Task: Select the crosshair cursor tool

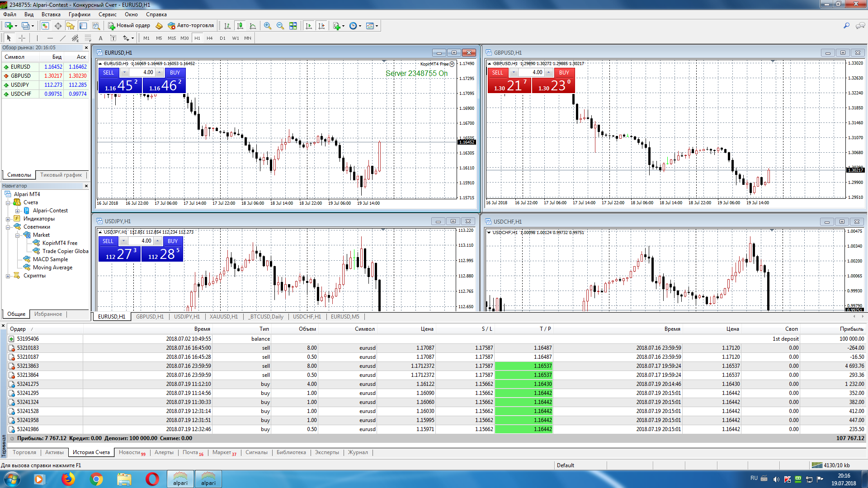Action: [x=22, y=38]
